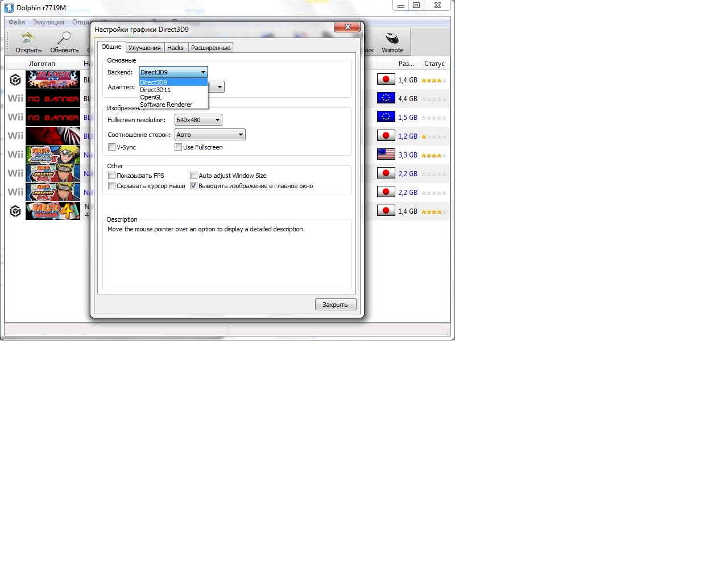Open Соотношение сторон dropdown
The image size is (728, 582).
(x=210, y=135)
